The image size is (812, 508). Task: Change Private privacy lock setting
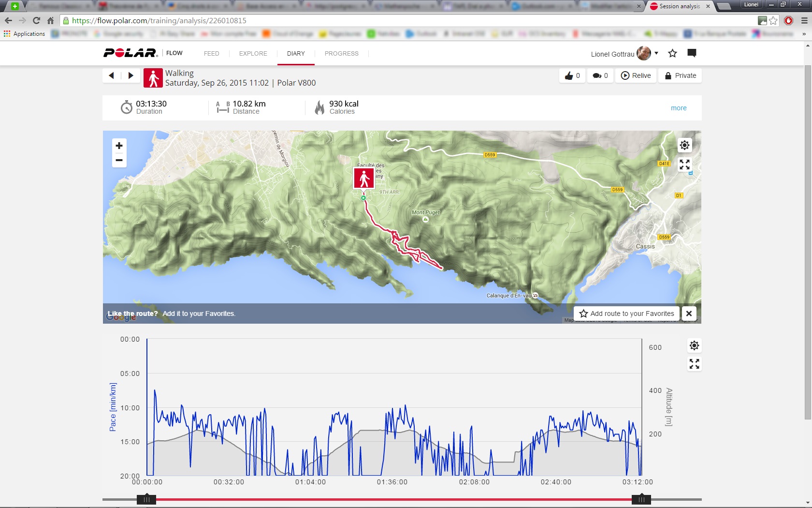[680, 75]
